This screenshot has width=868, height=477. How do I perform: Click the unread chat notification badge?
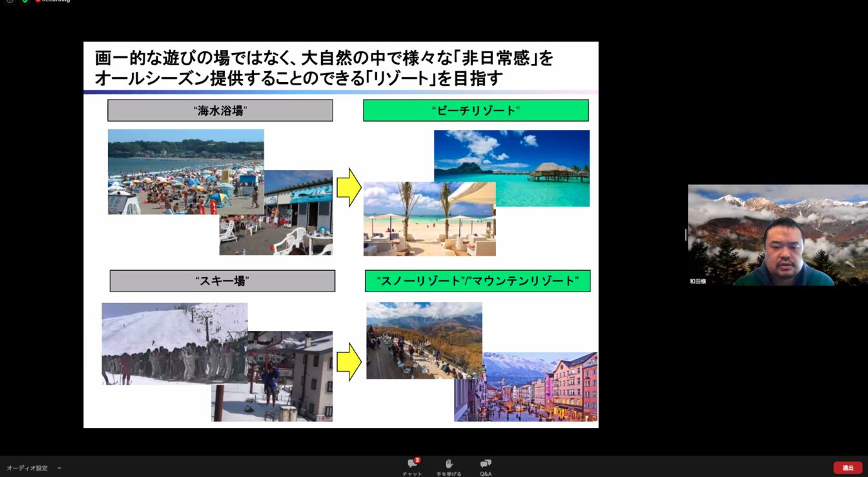pos(417,460)
